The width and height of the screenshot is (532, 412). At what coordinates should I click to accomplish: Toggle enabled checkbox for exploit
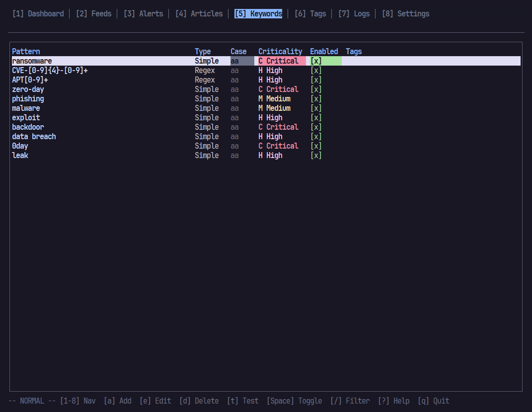316,118
